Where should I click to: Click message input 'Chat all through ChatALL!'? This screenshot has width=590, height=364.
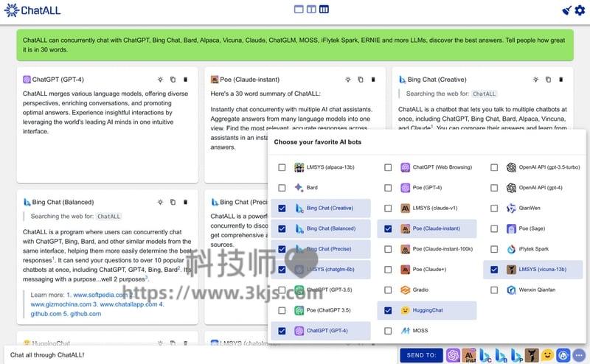pyautogui.click(x=201, y=355)
